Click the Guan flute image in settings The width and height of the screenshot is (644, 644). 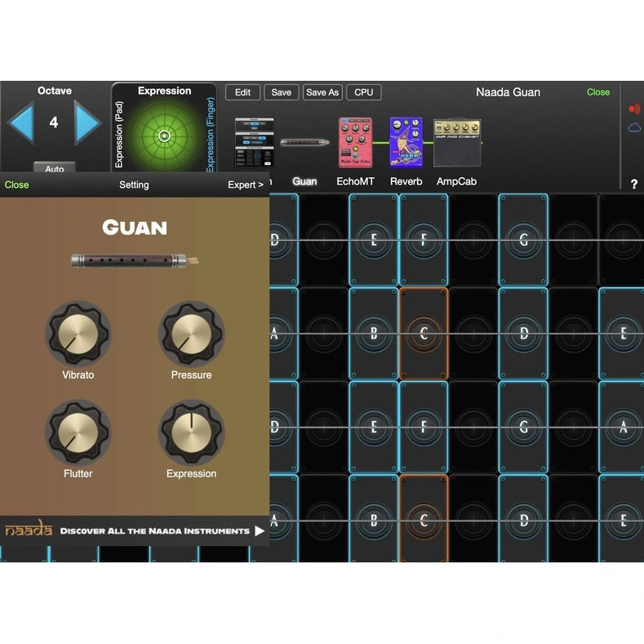[135, 261]
